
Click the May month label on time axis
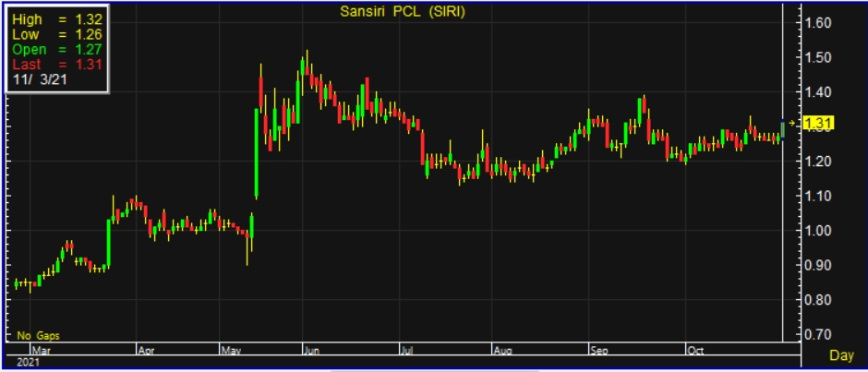click(230, 350)
